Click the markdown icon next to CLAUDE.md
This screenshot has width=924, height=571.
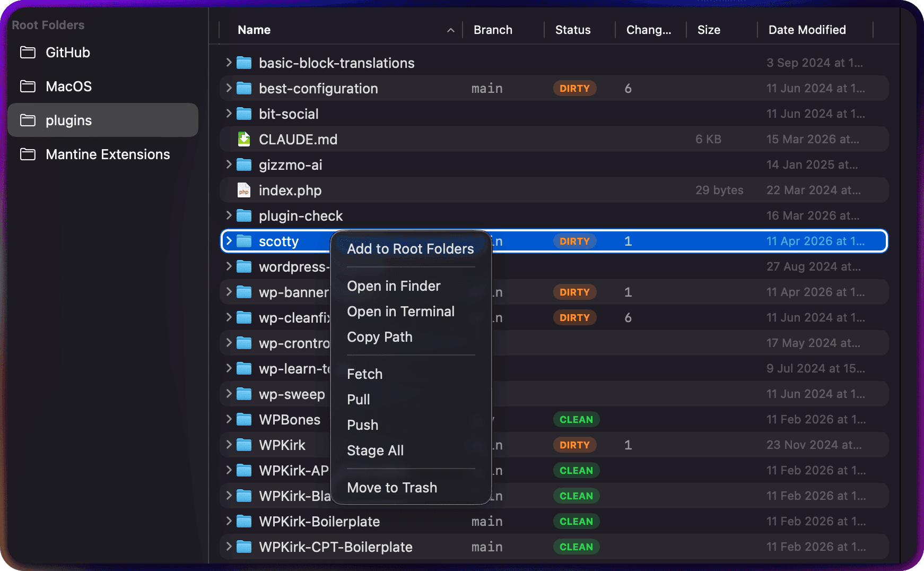[244, 139]
